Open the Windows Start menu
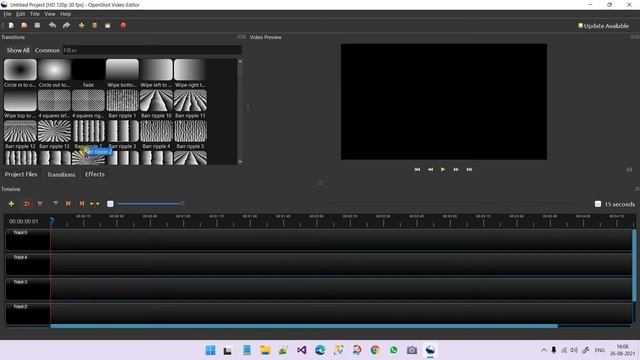The height and width of the screenshot is (360, 640). (210, 350)
